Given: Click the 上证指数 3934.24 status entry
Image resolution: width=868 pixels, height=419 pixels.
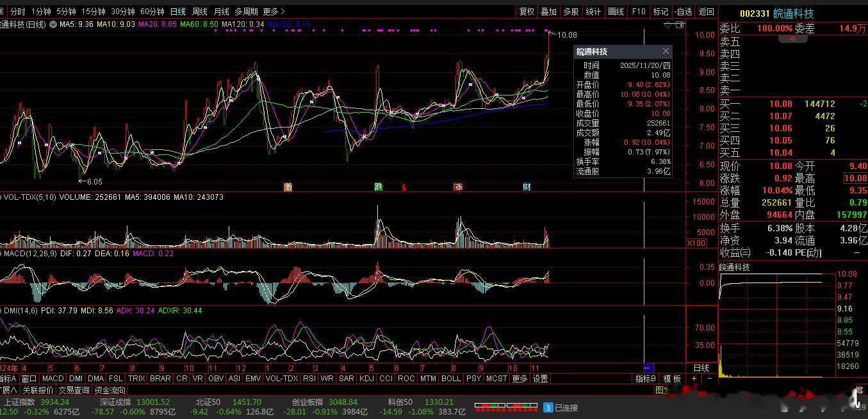Looking at the screenshot, I should click(x=37, y=402).
